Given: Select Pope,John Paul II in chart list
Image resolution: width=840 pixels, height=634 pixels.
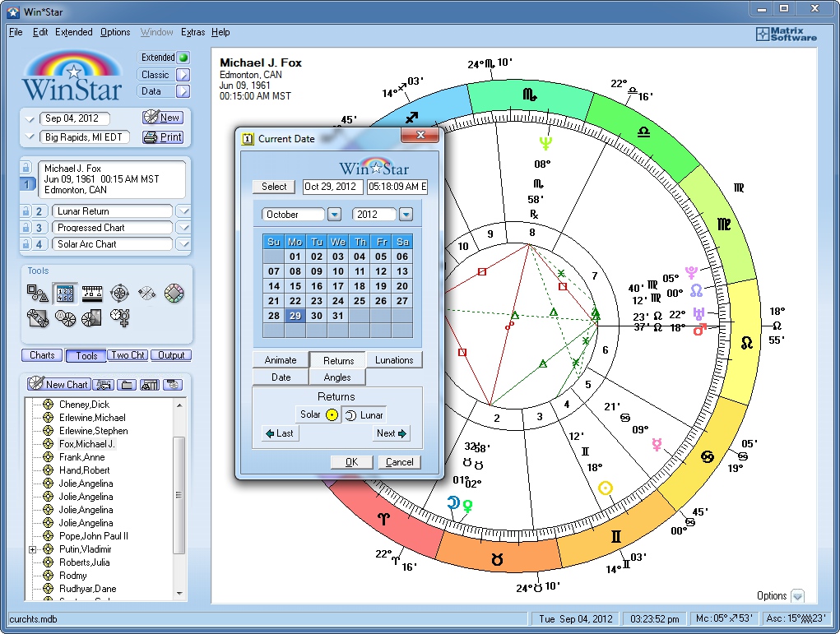Looking at the screenshot, I should point(93,536).
